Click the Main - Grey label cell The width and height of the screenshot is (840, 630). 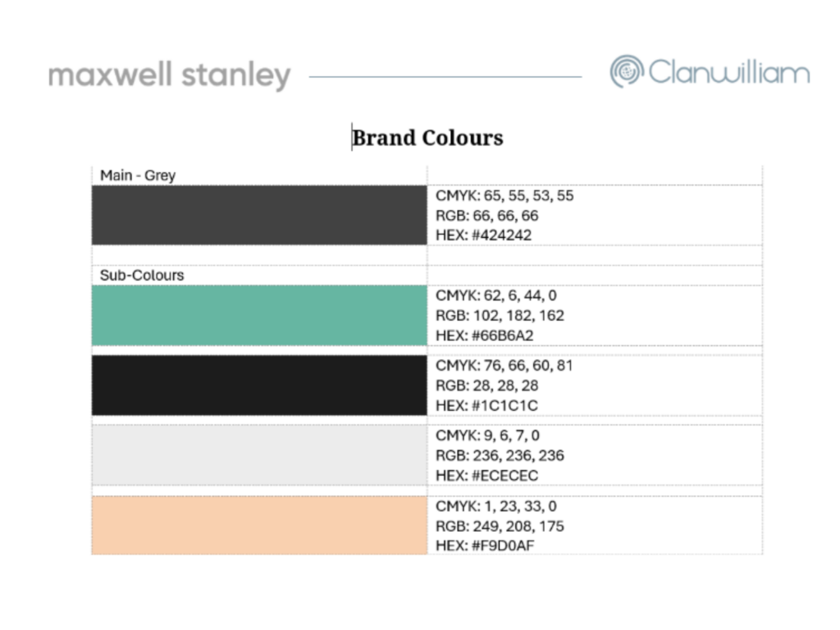(x=138, y=176)
